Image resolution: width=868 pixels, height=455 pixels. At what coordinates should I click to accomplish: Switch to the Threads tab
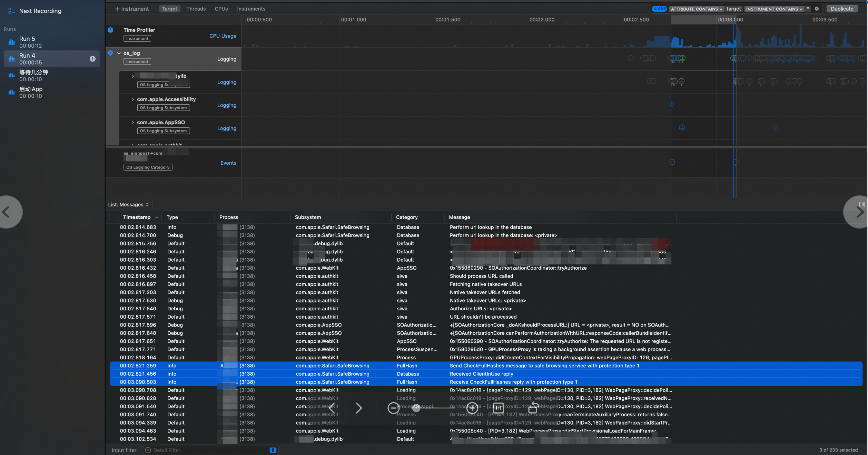coord(196,9)
